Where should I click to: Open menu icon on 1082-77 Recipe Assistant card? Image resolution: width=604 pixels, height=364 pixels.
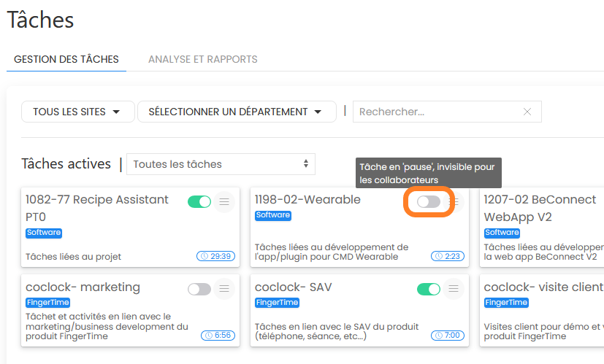tap(224, 201)
